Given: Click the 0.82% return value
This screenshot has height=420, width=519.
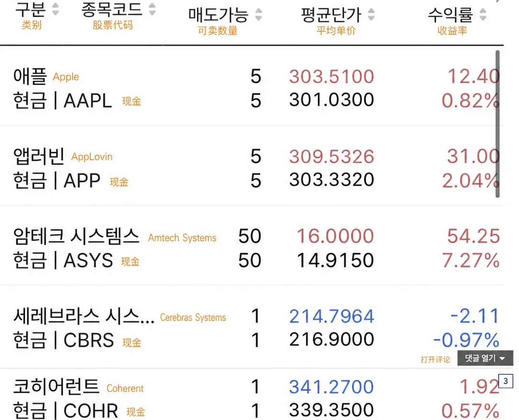Looking at the screenshot, I should pyautogui.click(x=471, y=101).
